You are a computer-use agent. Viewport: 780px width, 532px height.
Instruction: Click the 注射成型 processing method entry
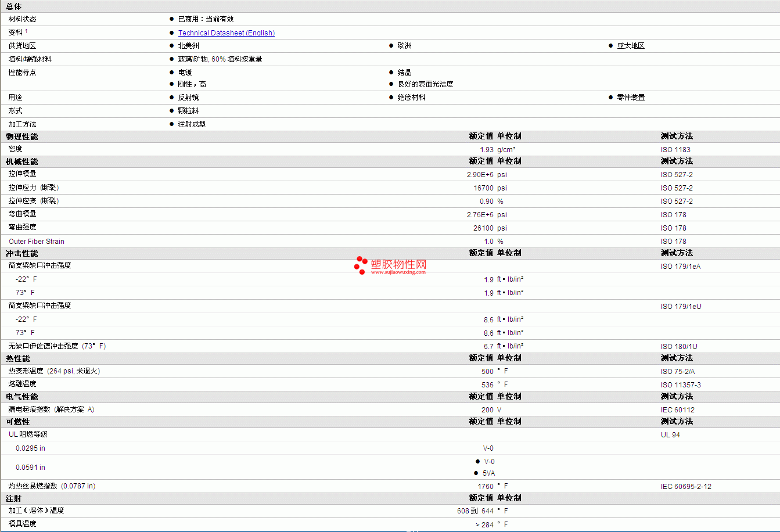192,124
